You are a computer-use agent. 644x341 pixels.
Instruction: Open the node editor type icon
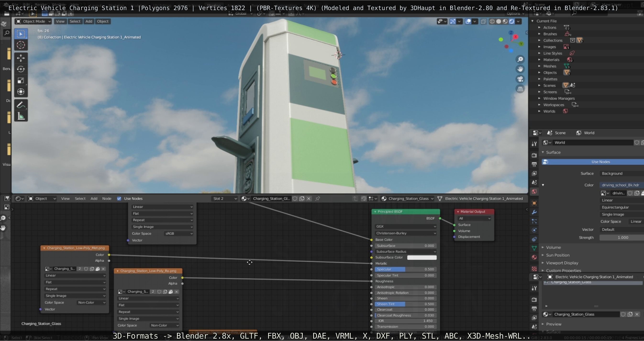20,199
